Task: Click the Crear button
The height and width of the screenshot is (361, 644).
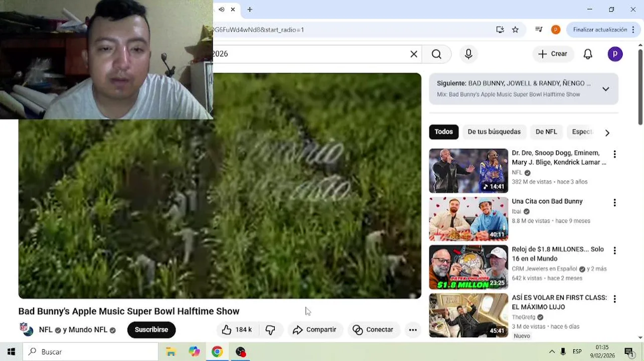Action: point(553,54)
